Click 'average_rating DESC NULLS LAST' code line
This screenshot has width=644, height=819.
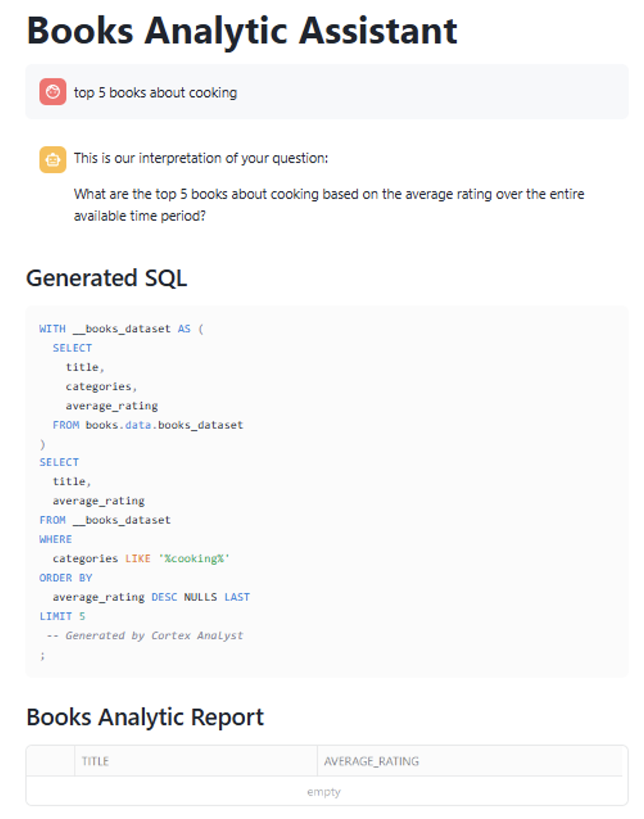click(x=151, y=597)
